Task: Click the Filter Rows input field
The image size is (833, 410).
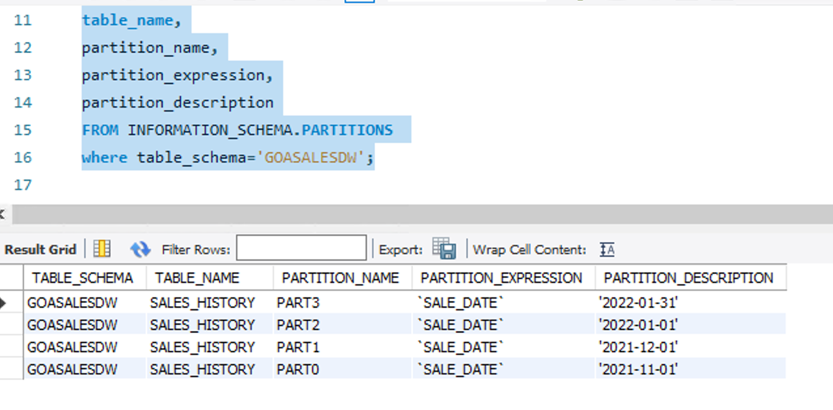Action: 301,248
